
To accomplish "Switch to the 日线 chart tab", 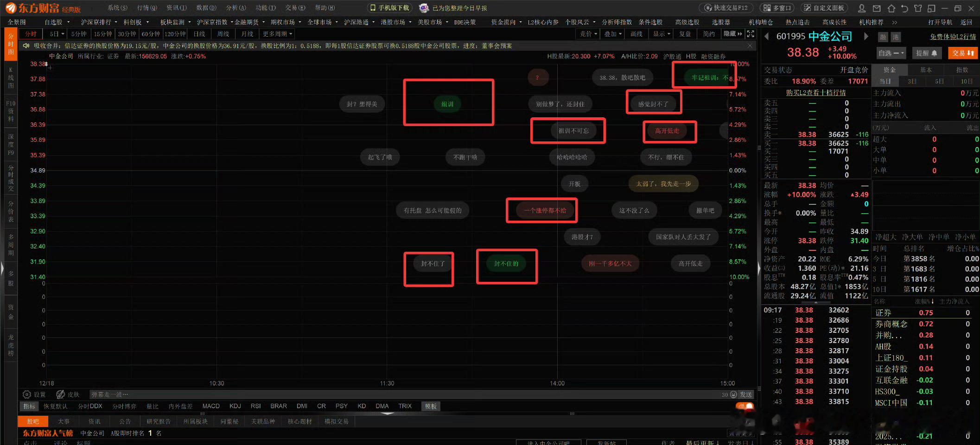I will tap(199, 34).
